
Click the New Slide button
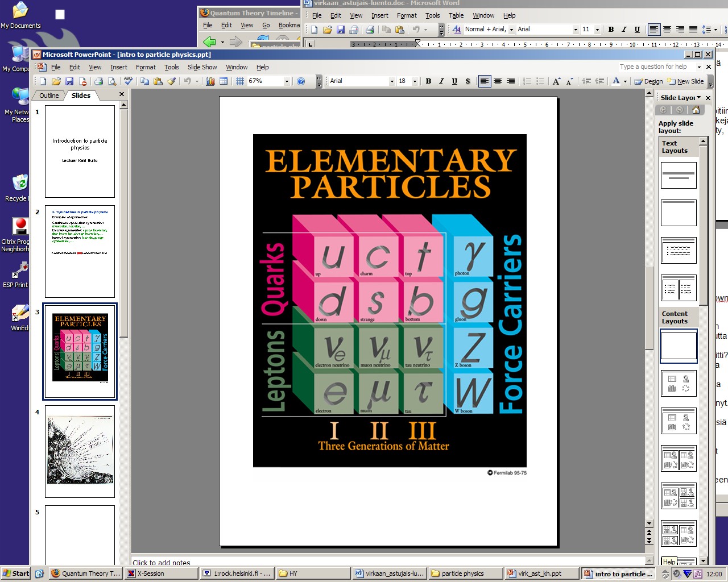pyautogui.click(x=686, y=81)
